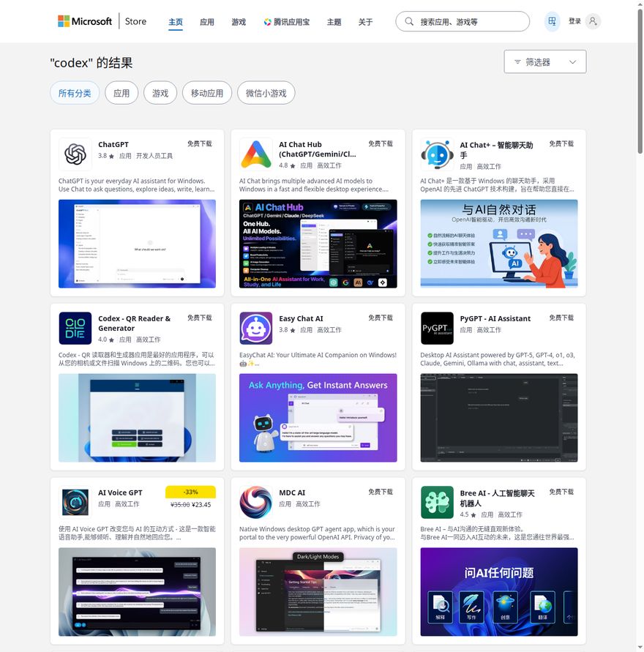Open the 应用 navigation tab

[x=206, y=22]
